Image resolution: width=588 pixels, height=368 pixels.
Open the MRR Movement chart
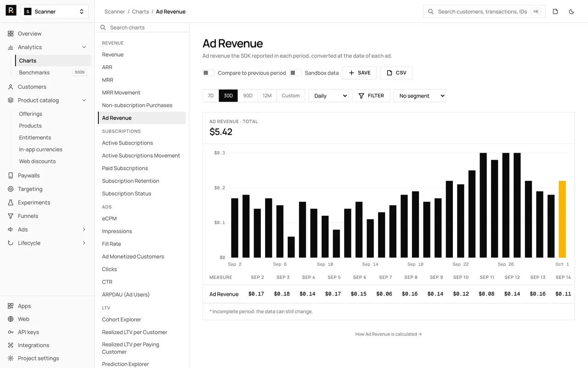pos(142,92)
